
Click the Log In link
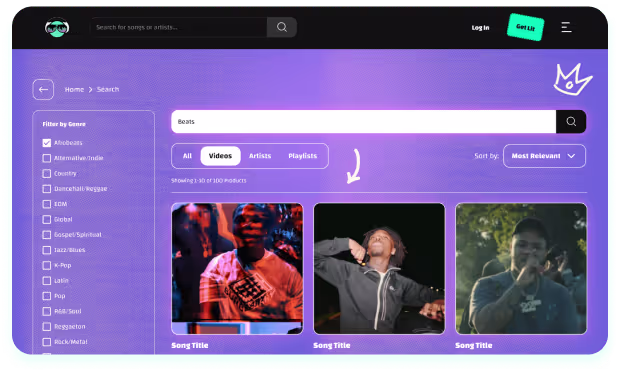[480, 28]
